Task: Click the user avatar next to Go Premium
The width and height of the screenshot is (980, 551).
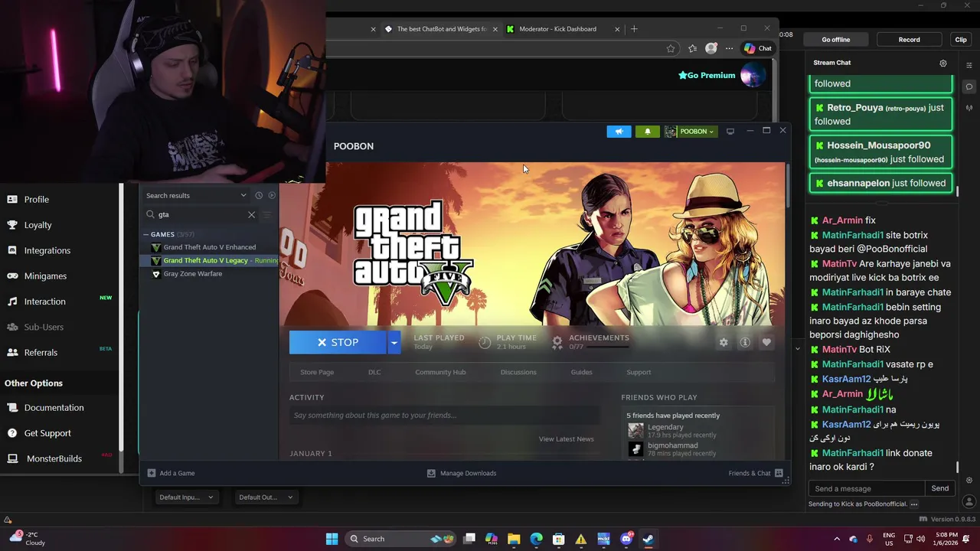Action: click(x=753, y=75)
